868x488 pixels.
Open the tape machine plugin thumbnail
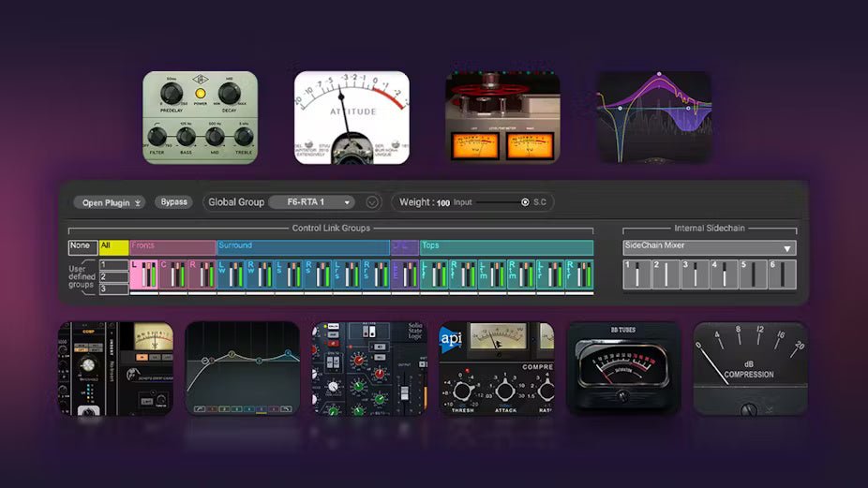(502, 117)
